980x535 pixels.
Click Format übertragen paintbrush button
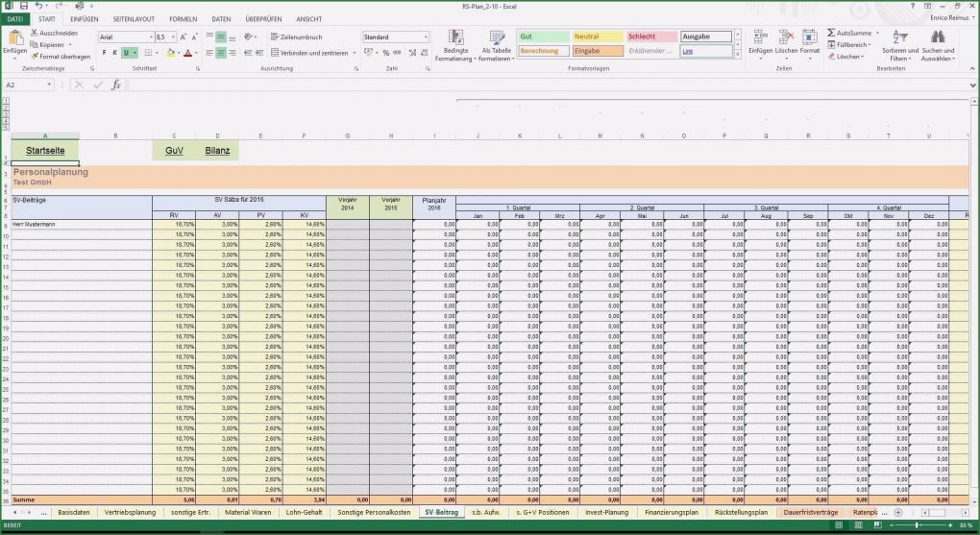pos(61,57)
